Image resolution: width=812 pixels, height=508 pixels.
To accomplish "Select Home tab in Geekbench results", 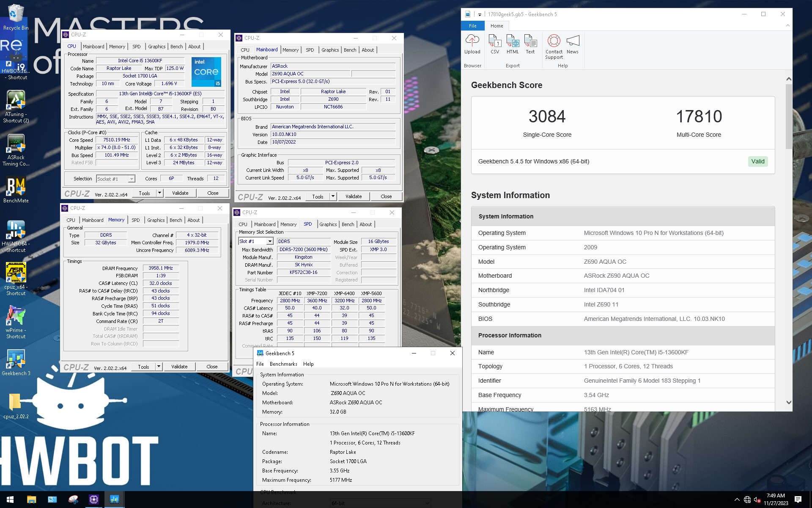I will point(497,26).
